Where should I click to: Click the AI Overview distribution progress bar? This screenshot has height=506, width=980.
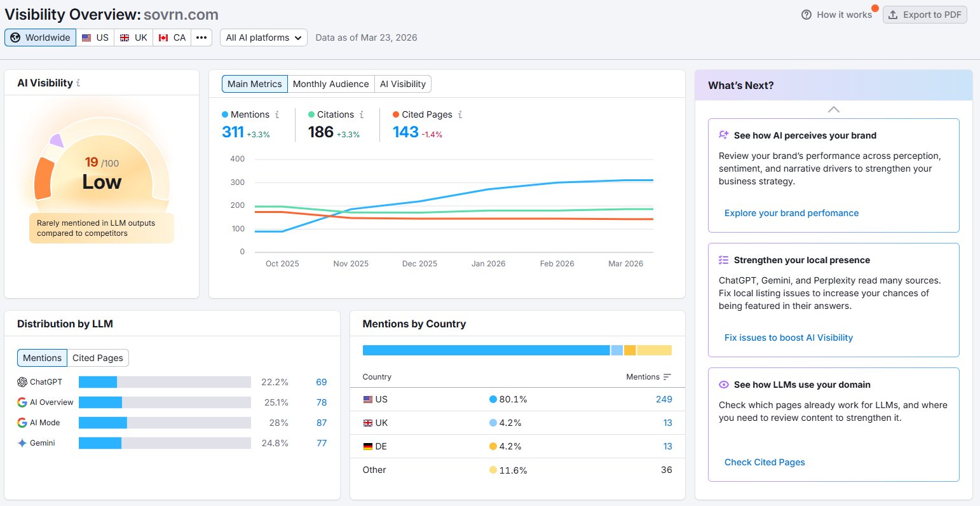(165, 402)
